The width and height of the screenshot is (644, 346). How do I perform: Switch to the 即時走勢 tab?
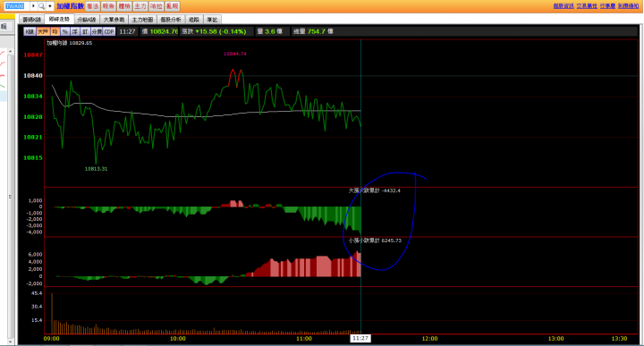point(59,20)
